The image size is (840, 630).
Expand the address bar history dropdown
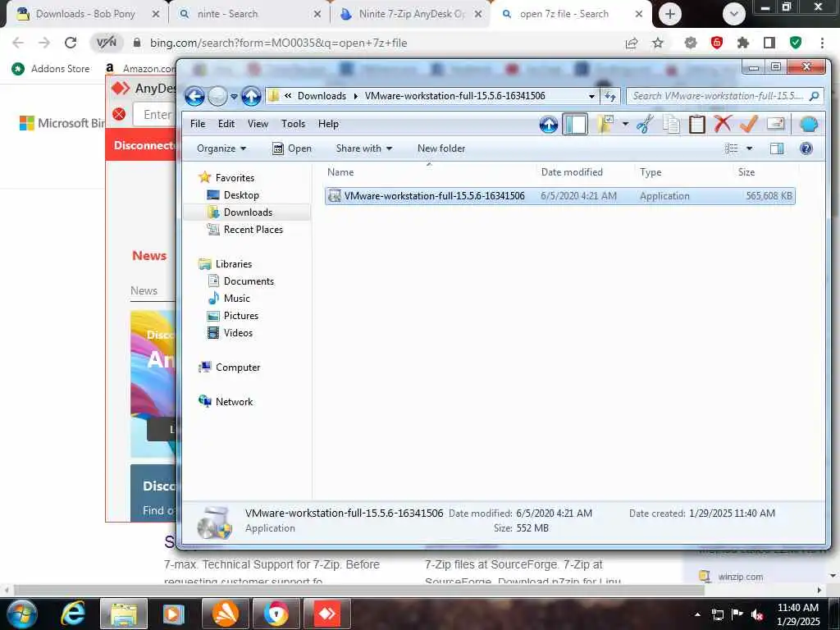tap(591, 97)
